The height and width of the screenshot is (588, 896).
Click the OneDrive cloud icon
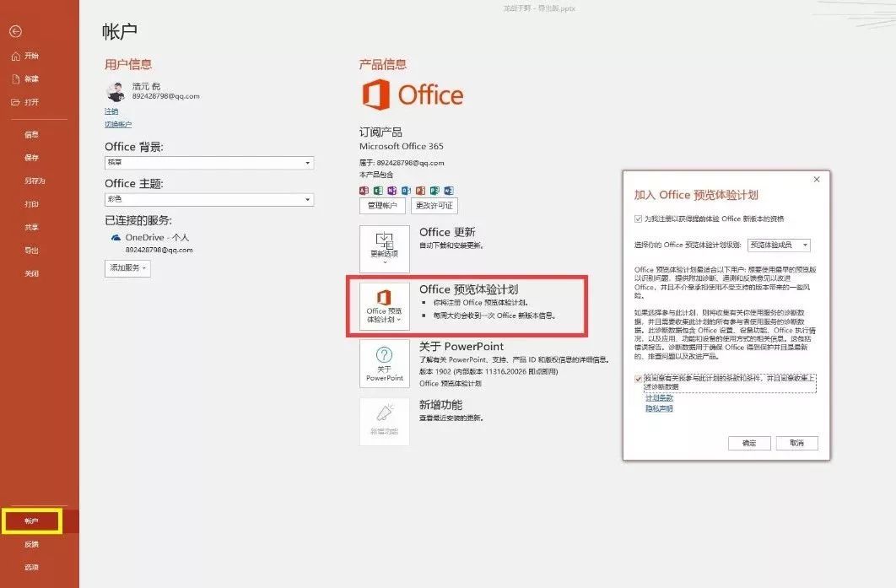click(x=116, y=238)
